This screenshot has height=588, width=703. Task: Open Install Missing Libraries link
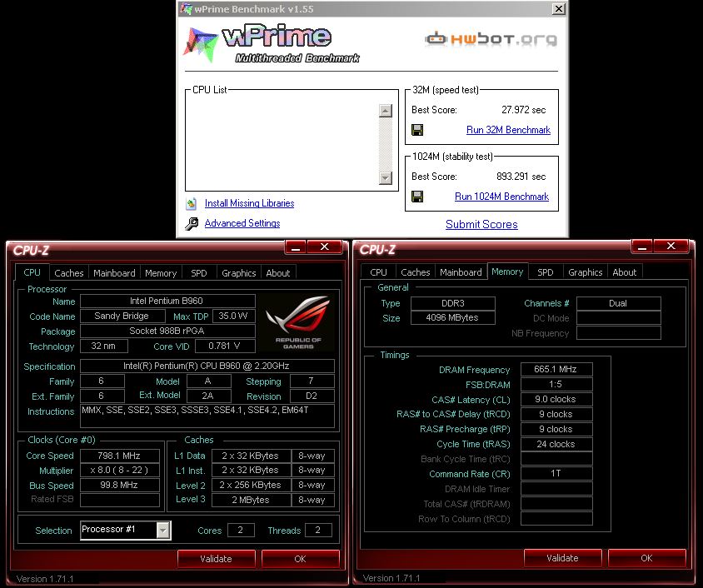[249, 203]
